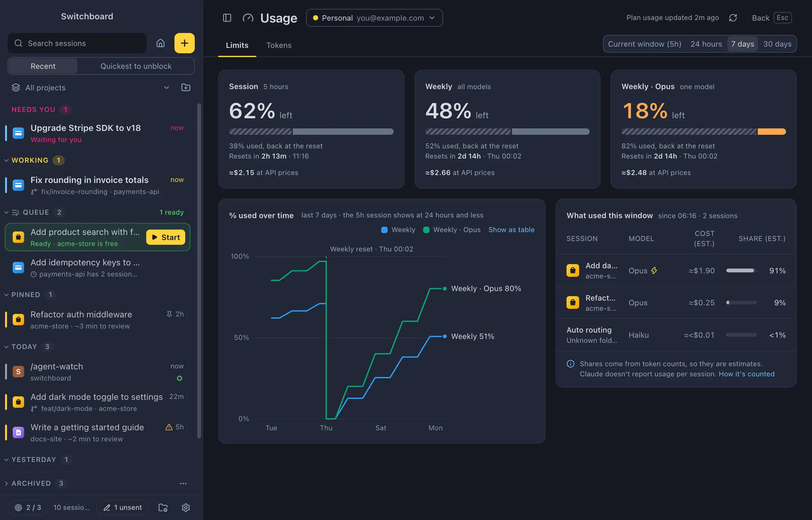
Task: Create a new session with yellow plus
Action: tap(184, 43)
